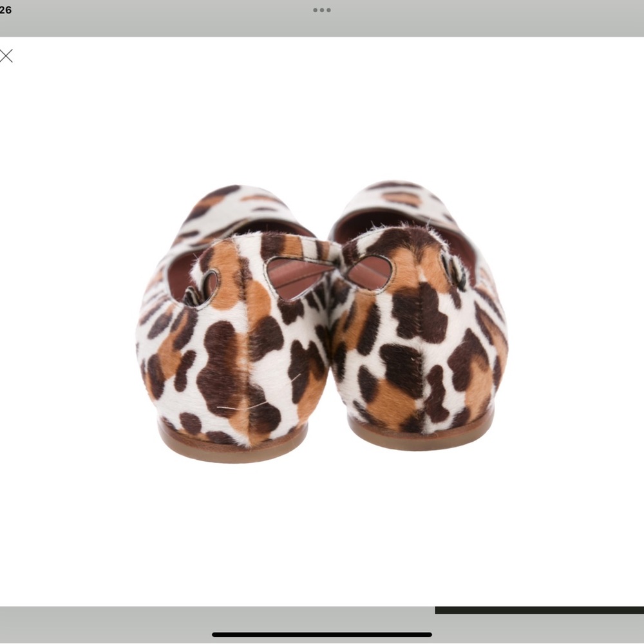
Task: Close the photo viewer with the X
Action: click(6, 56)
